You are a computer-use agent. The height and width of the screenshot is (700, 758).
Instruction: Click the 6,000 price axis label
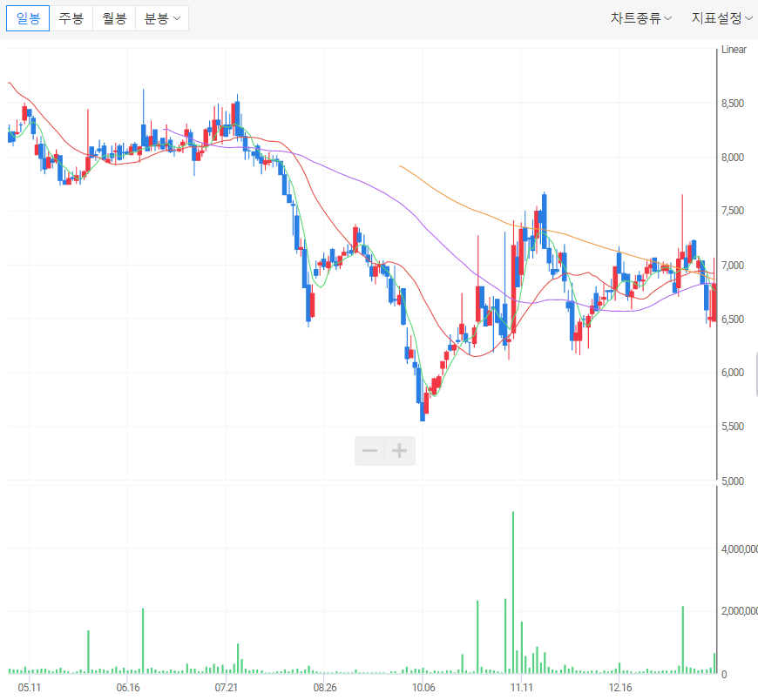click(x=733, y=373)
